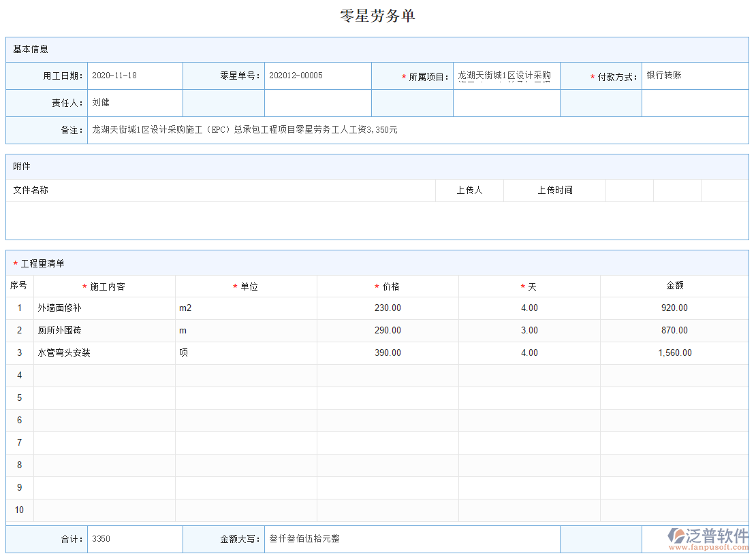Click the 合计 total field showing 3350
The image size is (756, 558).
point(135,539)
